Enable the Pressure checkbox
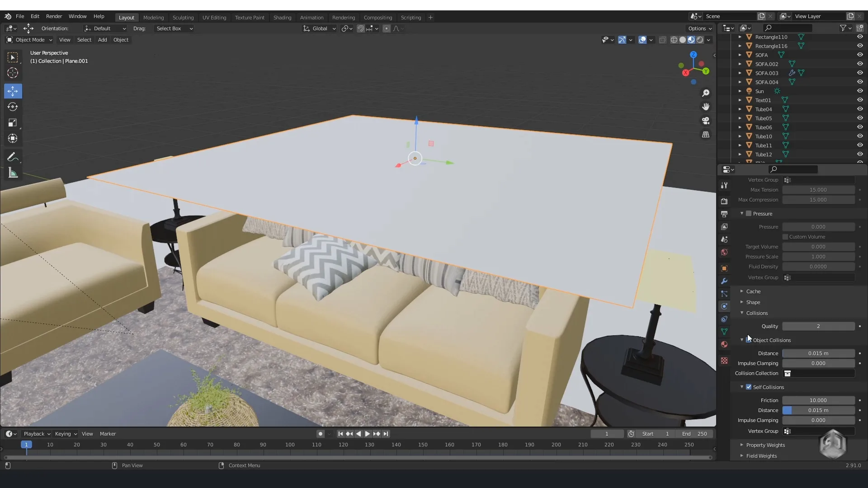The width and height of the screenshot is (868, 488). [x=749, y=214]
